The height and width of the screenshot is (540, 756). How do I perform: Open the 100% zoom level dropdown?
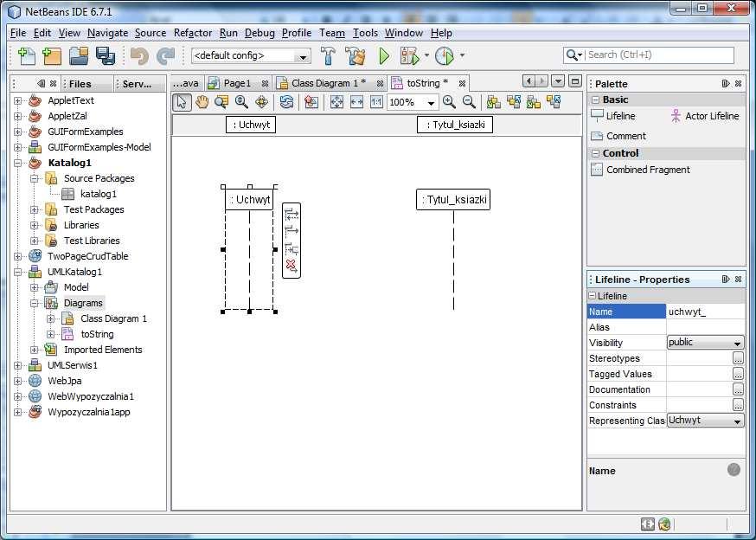pos(431,102)
